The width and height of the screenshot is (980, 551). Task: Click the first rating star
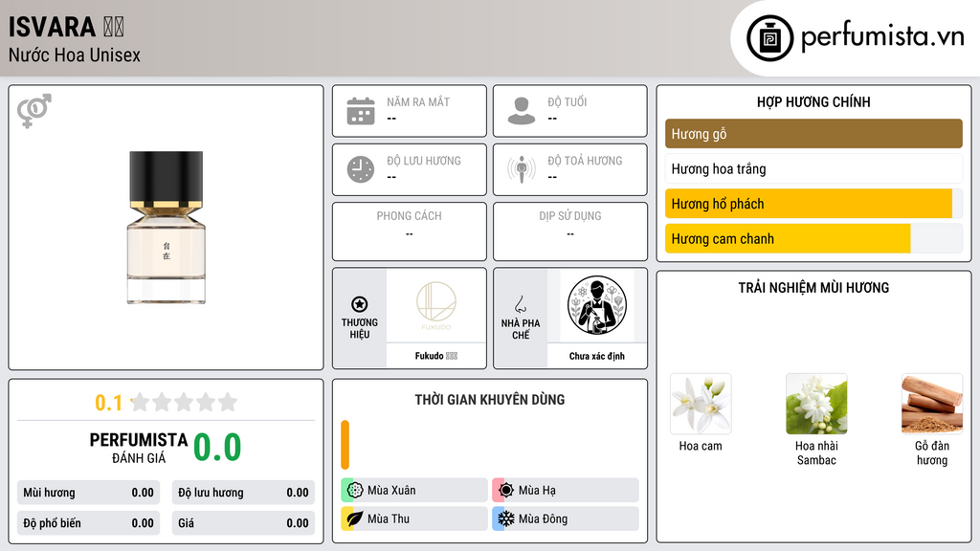(x=141, y=402)
